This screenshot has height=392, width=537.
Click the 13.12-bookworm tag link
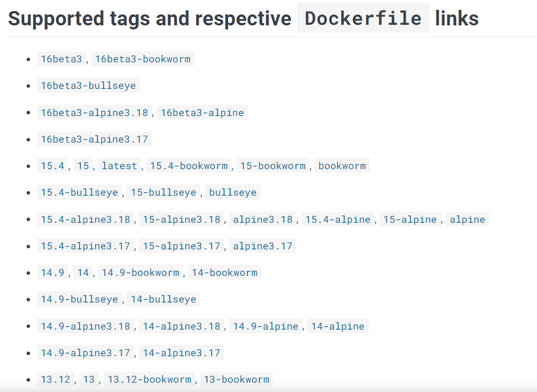pyautogui.click(x=149, y=380)
